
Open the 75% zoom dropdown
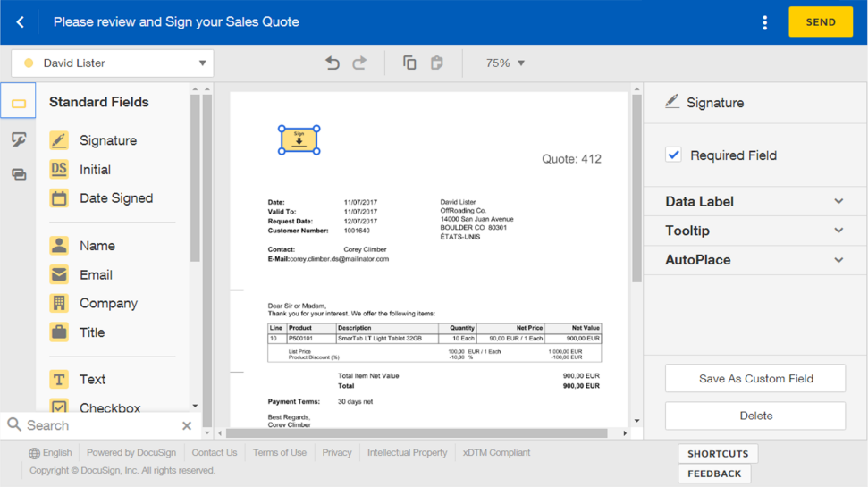pyautogui.click(x=505, y=63)
